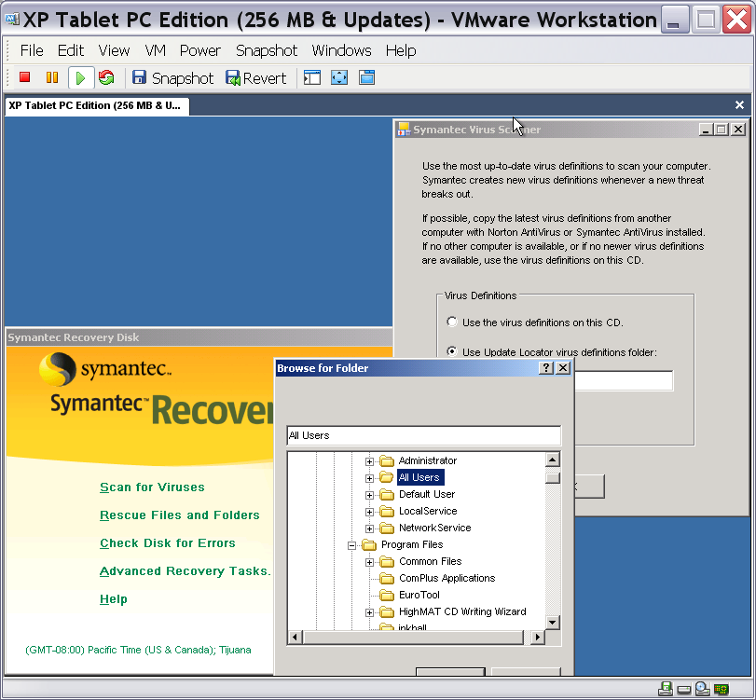
Task: Open the Snapshot menu in the menu bar
Action: (267, 50)
